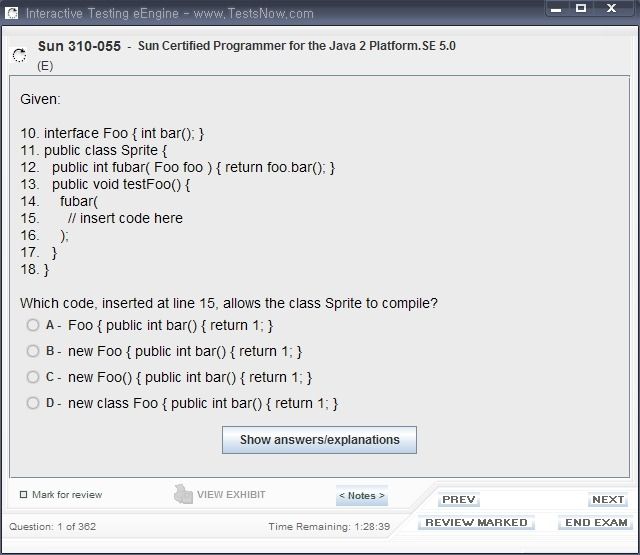Click 'Question: 1 of 362' status text
The width and height of the screenshot is (640, 555).
tap(53, 526)
